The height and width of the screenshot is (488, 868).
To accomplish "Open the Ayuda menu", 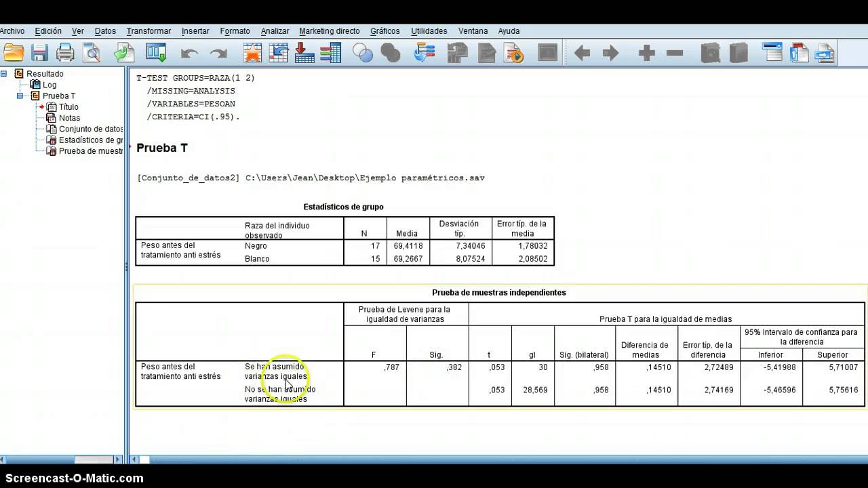I will click(509, 31).
